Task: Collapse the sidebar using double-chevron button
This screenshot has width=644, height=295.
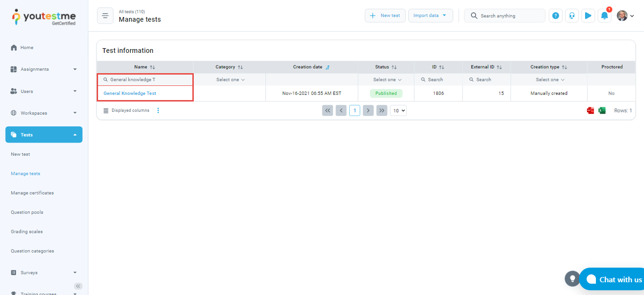Action: 78,286
